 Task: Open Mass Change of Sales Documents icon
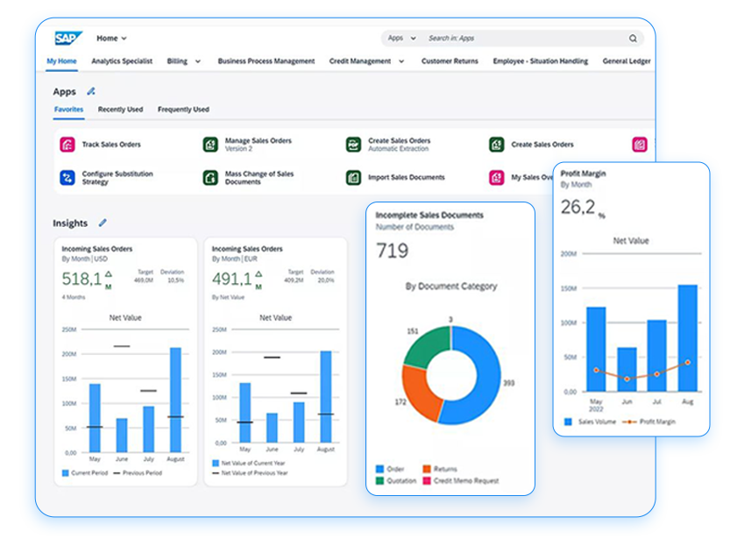coord(210,178)
